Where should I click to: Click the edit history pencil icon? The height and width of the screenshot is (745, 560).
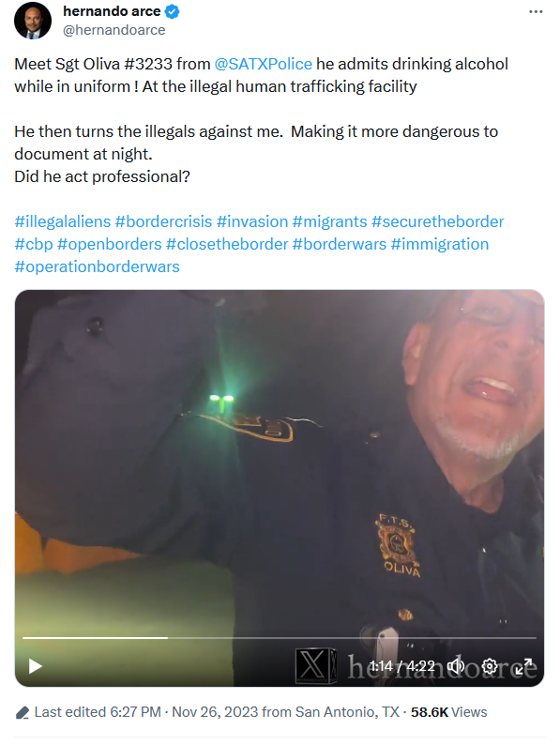pyautogui.click(x=22, y=713)
